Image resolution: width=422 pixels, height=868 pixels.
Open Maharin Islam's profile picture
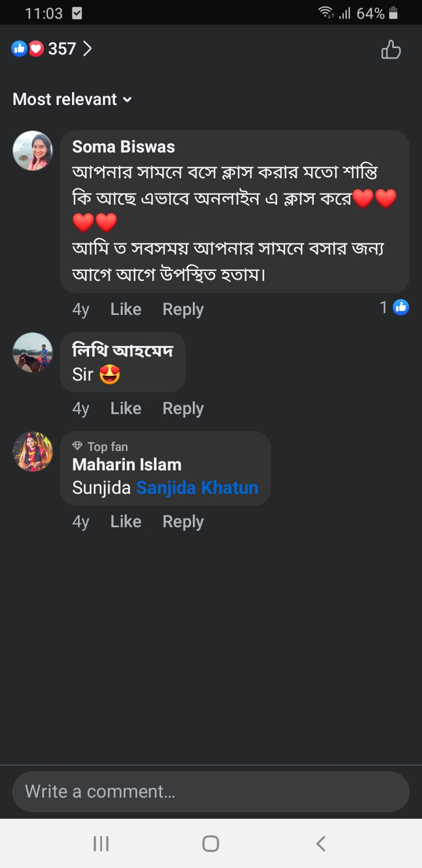click(33, 452)
